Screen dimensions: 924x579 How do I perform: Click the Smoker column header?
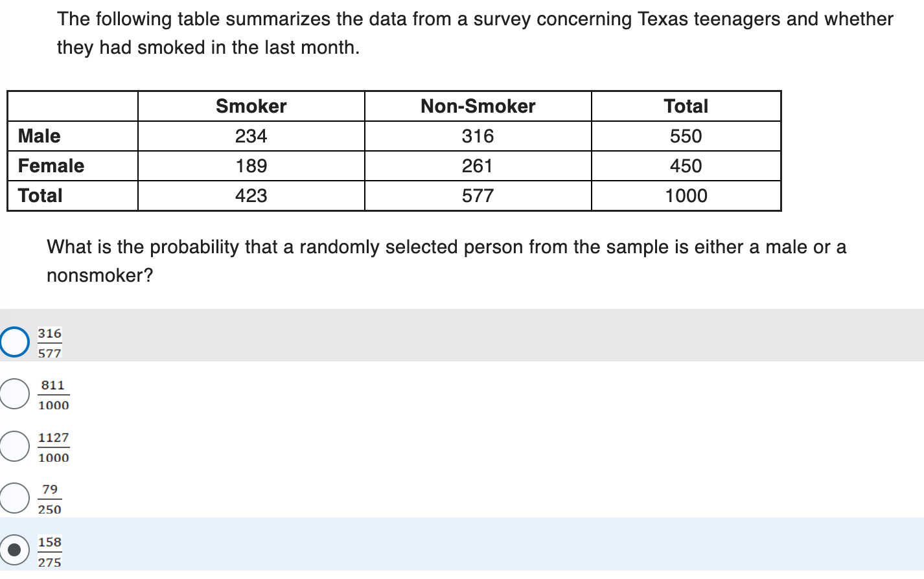coord(251,106)
